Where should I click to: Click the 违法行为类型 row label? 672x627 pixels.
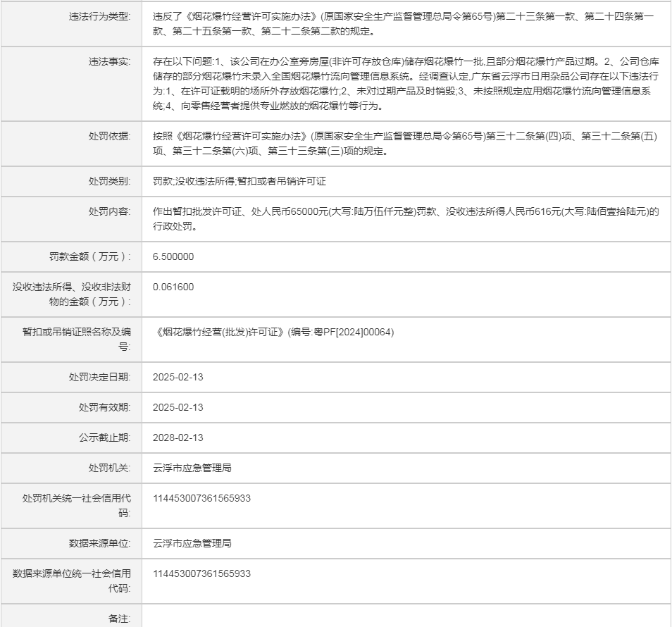[100, 16]
